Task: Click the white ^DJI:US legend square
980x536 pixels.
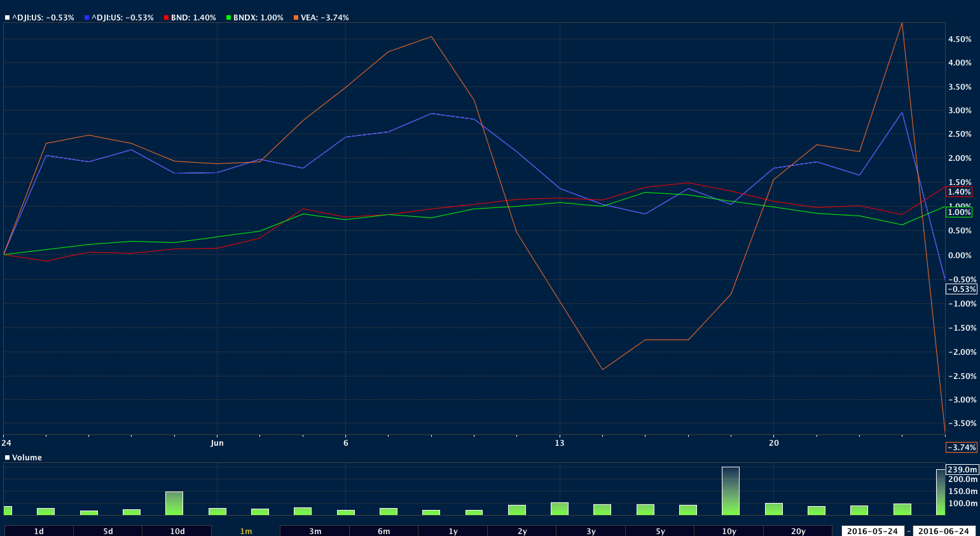Action: (x=8, y=18)
